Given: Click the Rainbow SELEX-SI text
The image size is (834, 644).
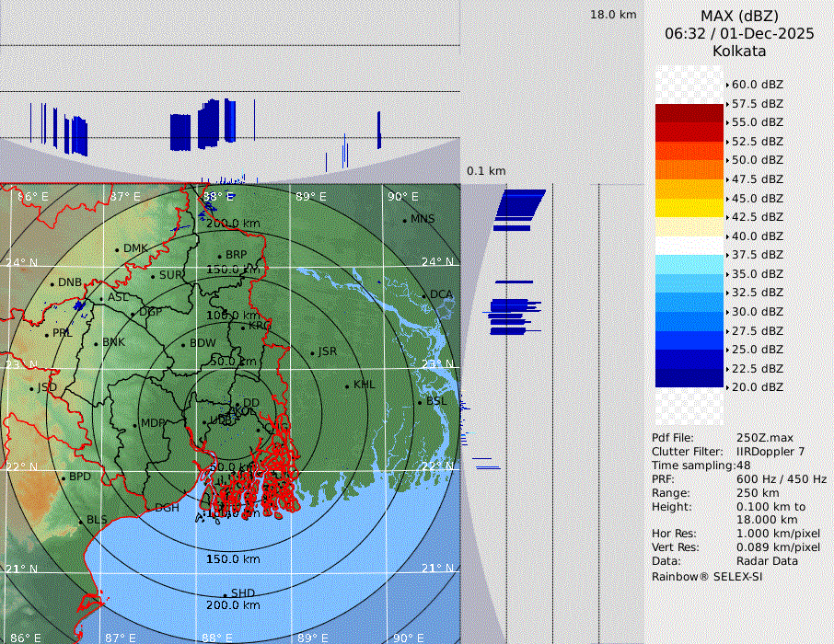Looking at the screenshot, I should pos(707,577).
